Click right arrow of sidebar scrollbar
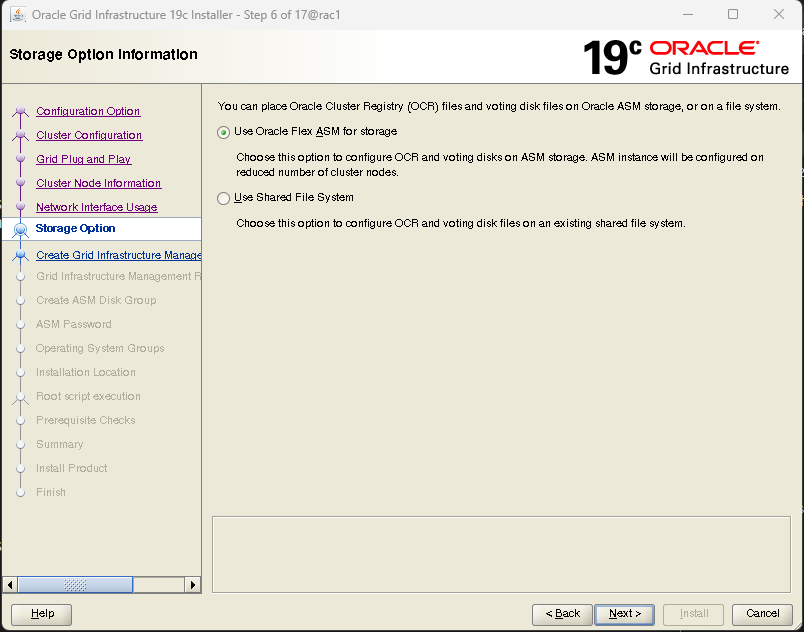 pos(192,585)
